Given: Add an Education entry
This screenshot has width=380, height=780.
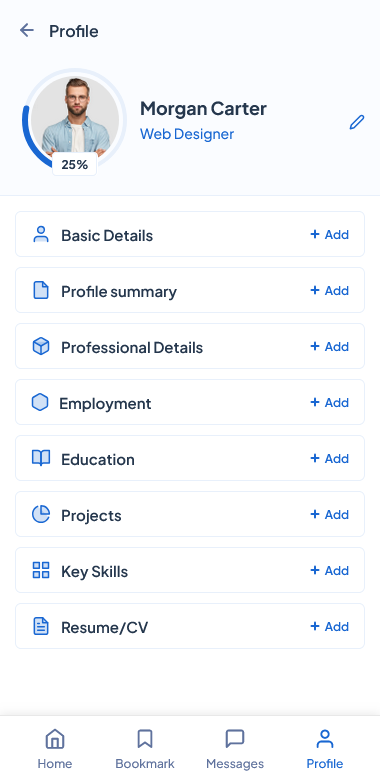Looking at the screenshot, I should coord(330,458).
